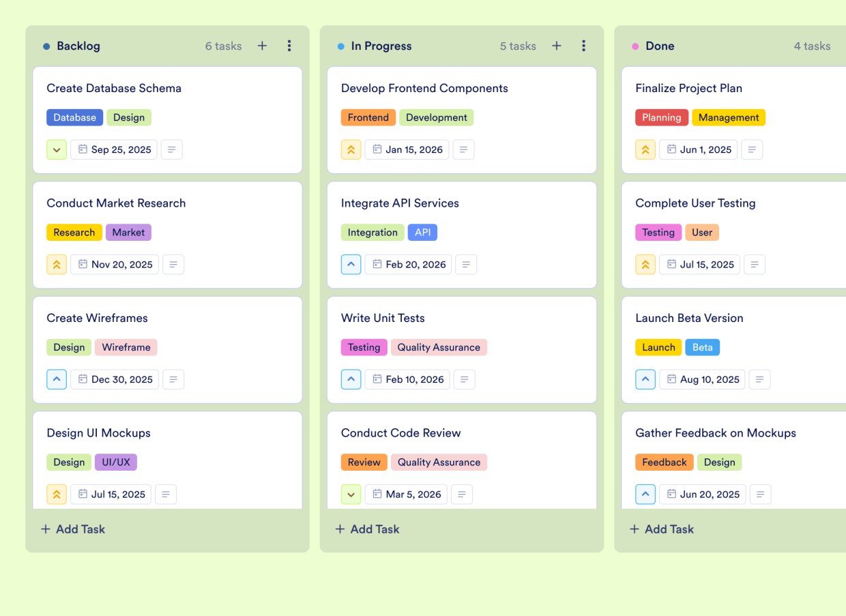This screenshot has width=846, height=616.
Task: Click the Feb 20, 2026 due date field
Action: pyautogui.click(x=408, y=264)
